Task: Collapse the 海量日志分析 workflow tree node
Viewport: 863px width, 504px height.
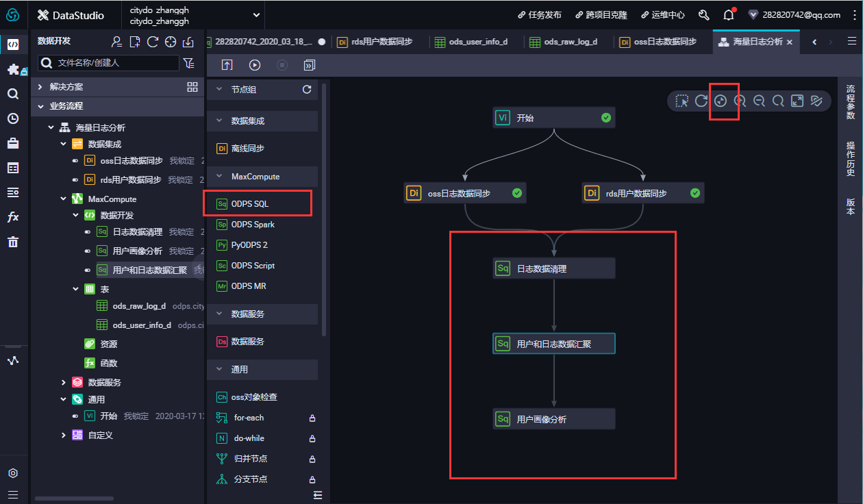Action: [x=51, y=128]
